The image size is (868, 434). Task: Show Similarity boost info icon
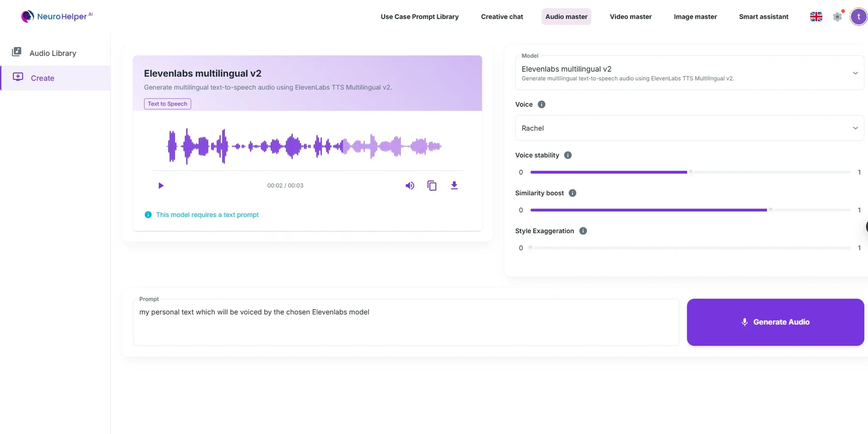(572, 193)
